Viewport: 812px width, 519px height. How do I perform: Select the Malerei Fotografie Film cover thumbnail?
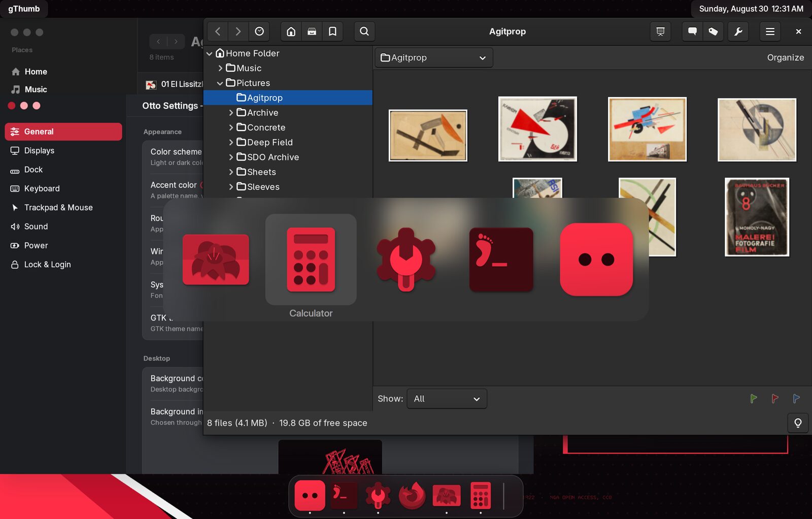(x=757, y=217)
